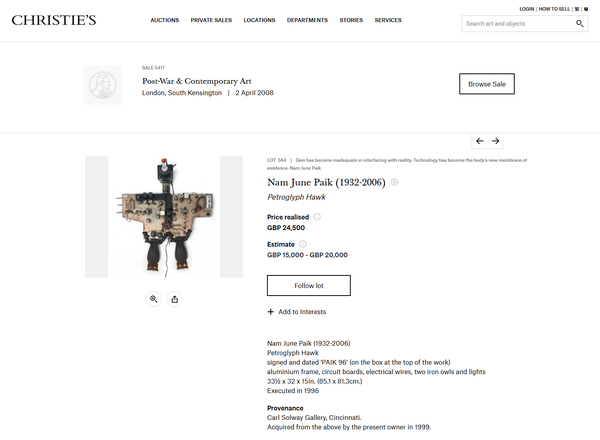Click the Login link
Screen dimensions: 600x440
(527, 9)
